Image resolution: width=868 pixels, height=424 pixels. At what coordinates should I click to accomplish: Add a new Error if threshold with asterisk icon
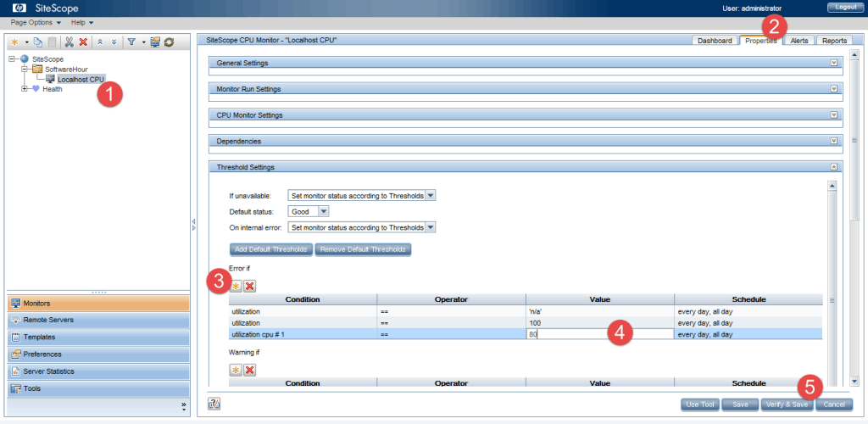tap(236, 286)
